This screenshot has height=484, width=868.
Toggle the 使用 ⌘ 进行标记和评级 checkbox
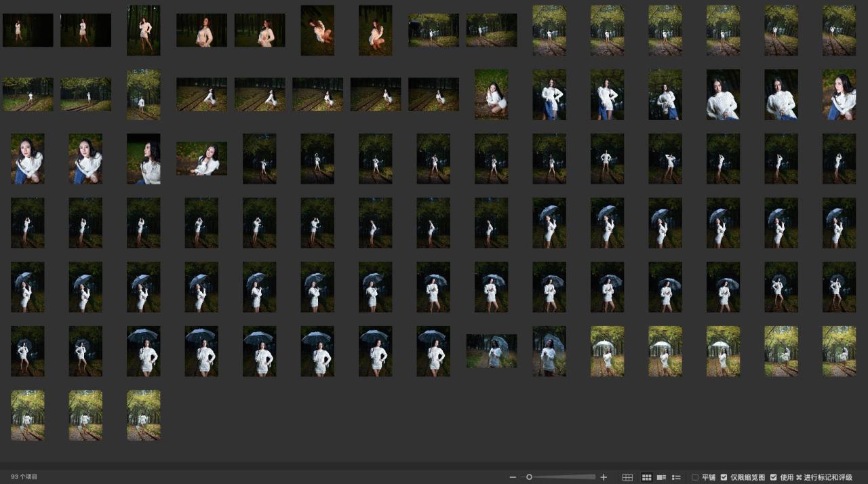click(774, 477)
